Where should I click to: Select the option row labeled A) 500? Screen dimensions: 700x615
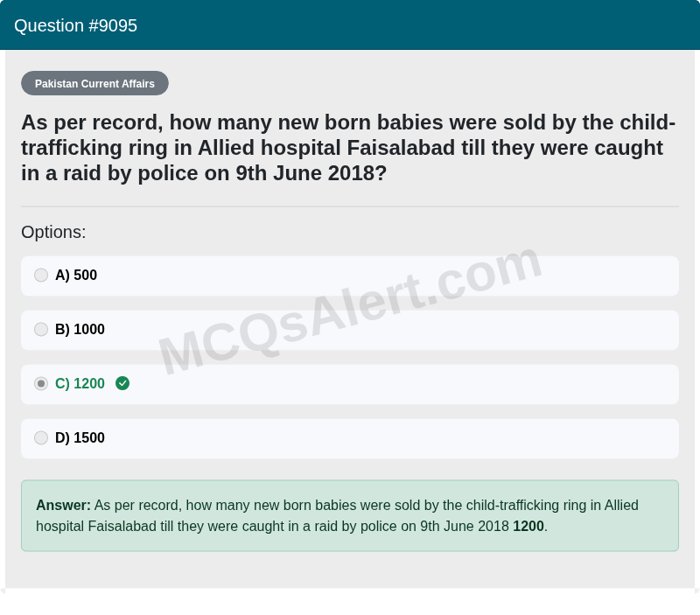click(x=350, y=275)
